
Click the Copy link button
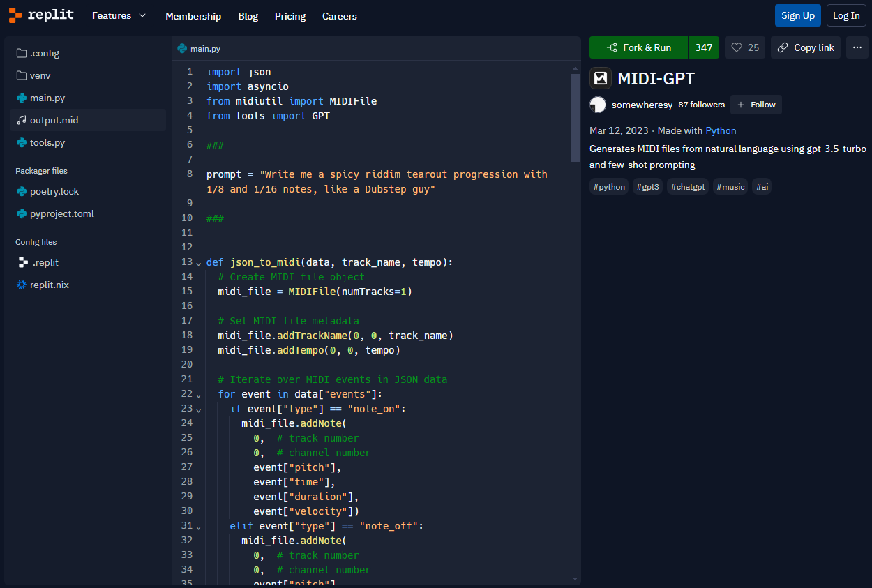[x=806, y=47]
